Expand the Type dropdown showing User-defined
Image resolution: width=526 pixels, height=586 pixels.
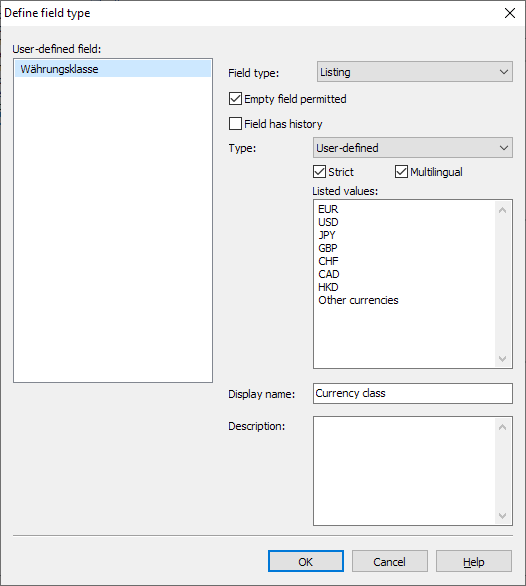point(413,148)
